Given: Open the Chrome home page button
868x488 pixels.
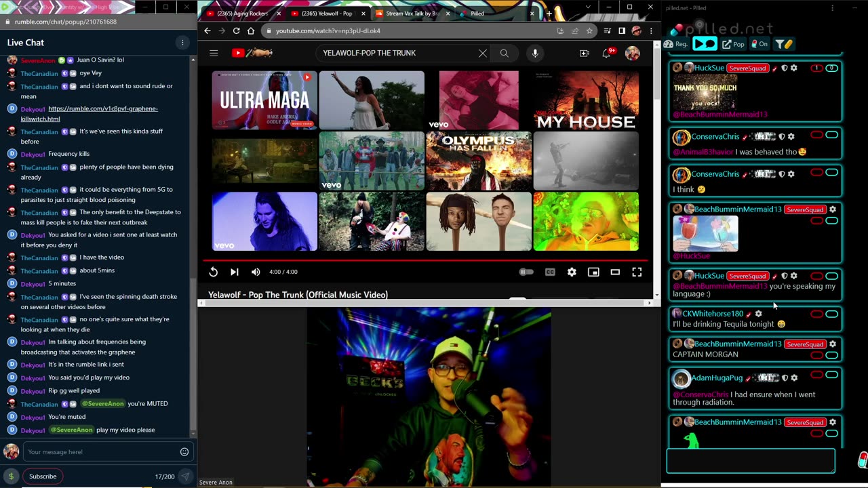Looking at the screenshot, I should 251,30.
